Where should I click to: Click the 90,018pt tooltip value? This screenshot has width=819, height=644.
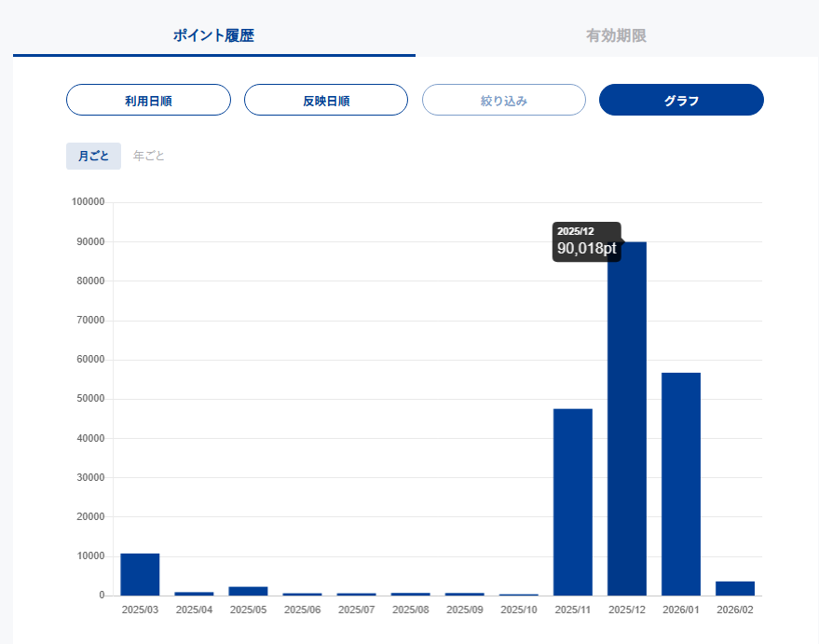click(587, 248)
